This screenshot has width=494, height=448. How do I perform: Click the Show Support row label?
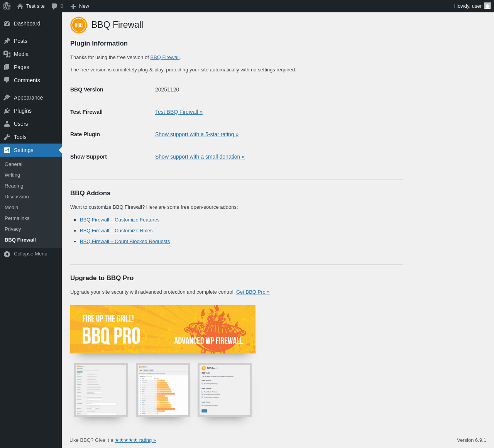(x=88, y=157)
